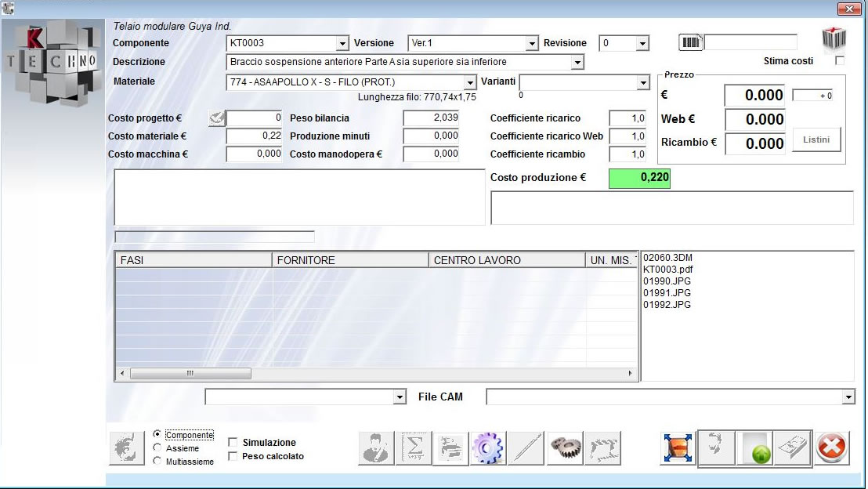Viewport: 868px width, 489px height.
Task: Click the CENTRO LAVORO column header
Action: [507, 259]
